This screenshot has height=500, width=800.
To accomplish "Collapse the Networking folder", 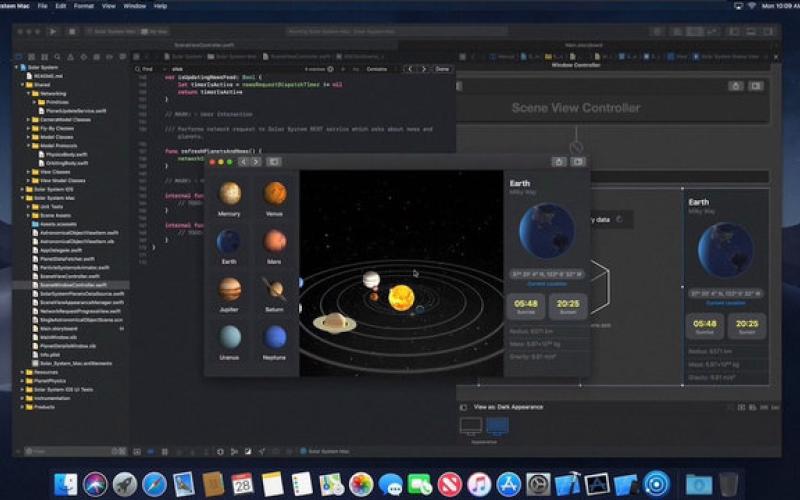I will pyautogui.click(x=28, y=93).
